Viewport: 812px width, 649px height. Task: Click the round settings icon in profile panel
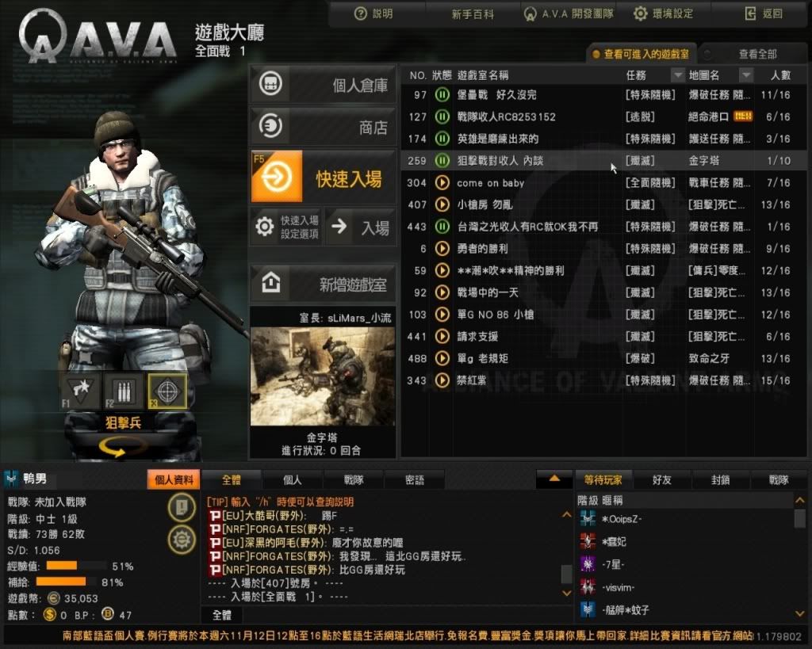pyautogui.click(x=182, y=540)
